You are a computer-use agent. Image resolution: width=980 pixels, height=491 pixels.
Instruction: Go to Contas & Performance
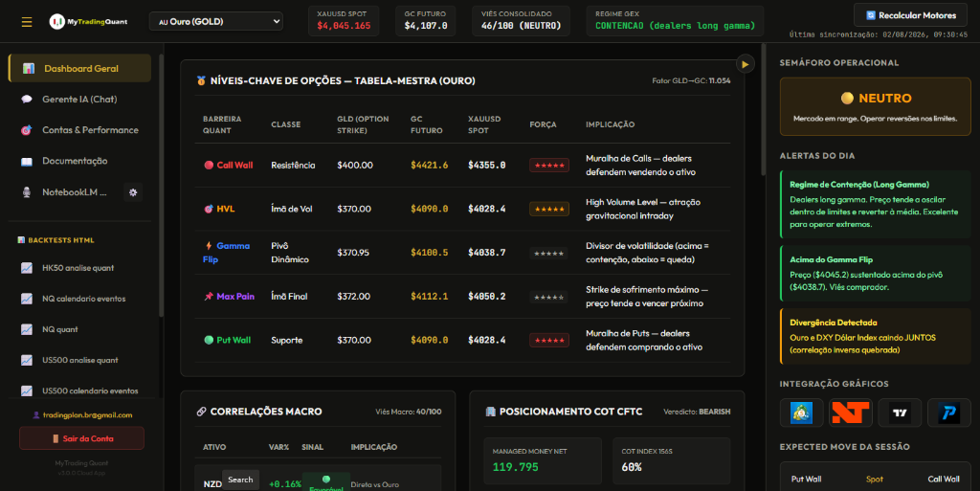tap(80, 130)
